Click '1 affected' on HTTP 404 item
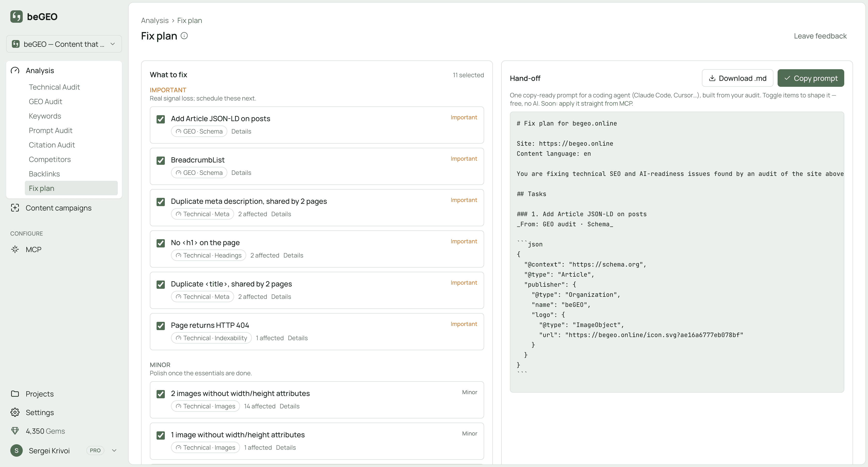This screenshot has width=868, height=467. [x=269, y=338]
